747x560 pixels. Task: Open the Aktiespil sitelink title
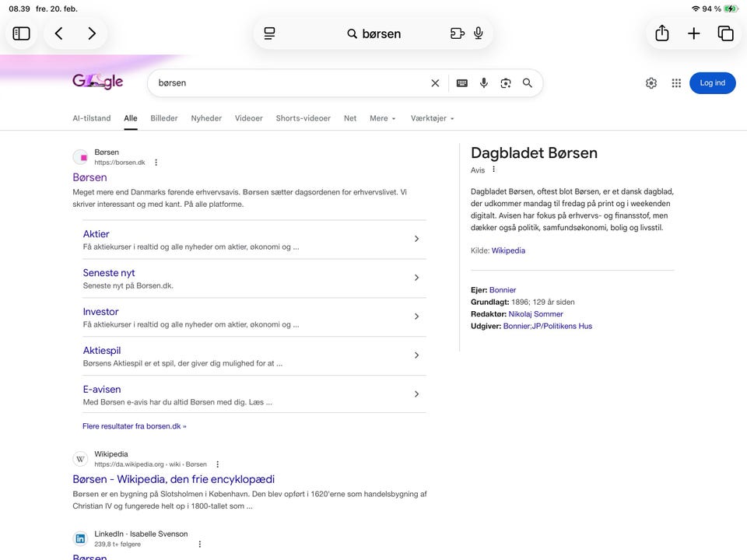point(101,351)
